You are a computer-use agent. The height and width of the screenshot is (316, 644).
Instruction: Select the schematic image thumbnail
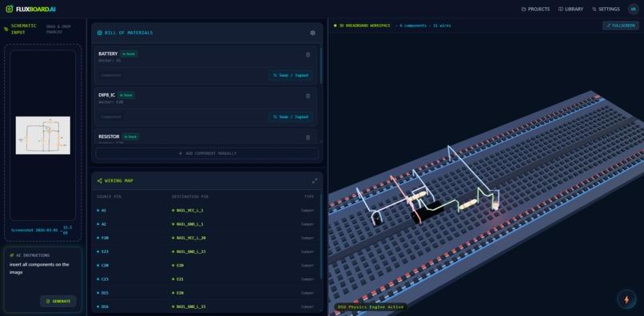[42, 136]
